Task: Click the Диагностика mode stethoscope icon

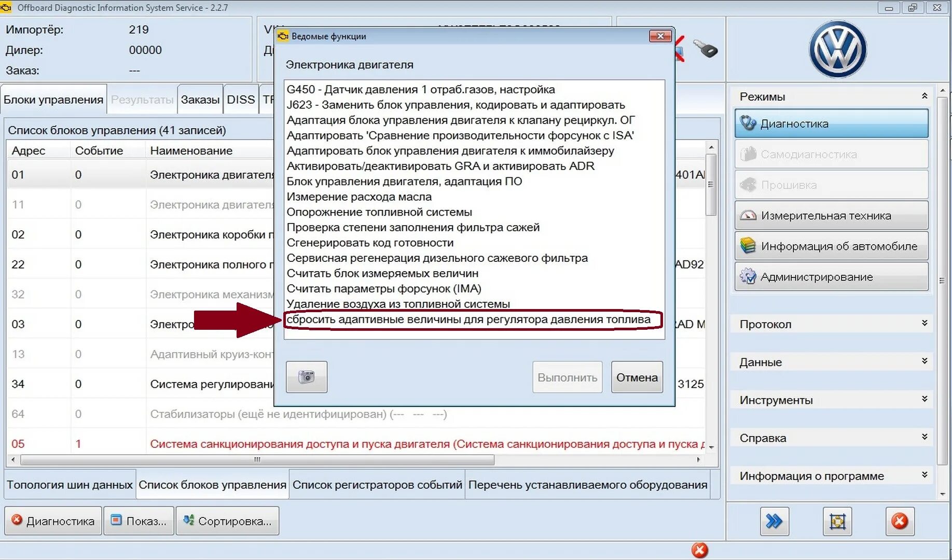Action: 748,123
